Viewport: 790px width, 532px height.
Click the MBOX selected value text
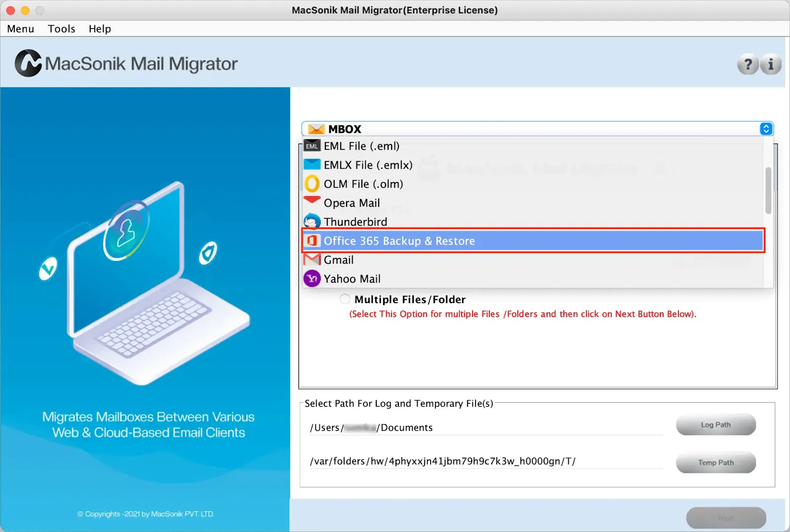click(x=345, y=129)
